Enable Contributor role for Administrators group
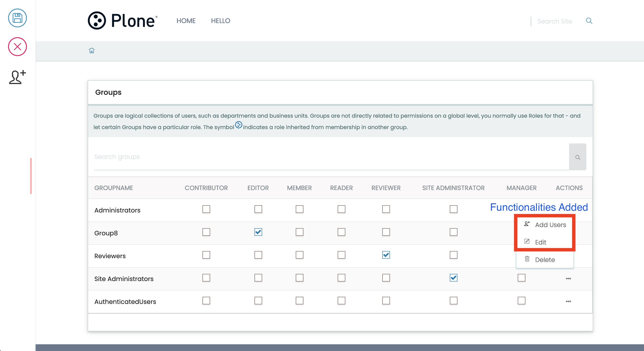This screenshot has height=351, width=644. (x=206, y=209)
